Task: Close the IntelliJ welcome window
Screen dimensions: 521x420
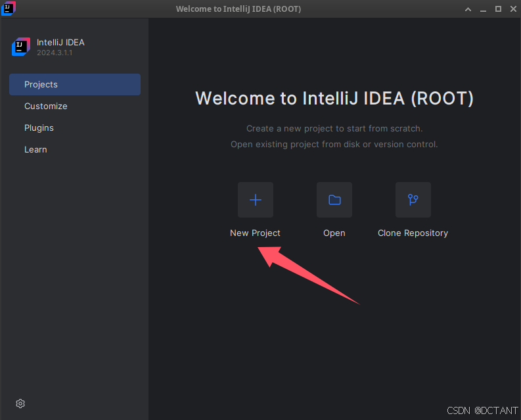Action: 513,9
